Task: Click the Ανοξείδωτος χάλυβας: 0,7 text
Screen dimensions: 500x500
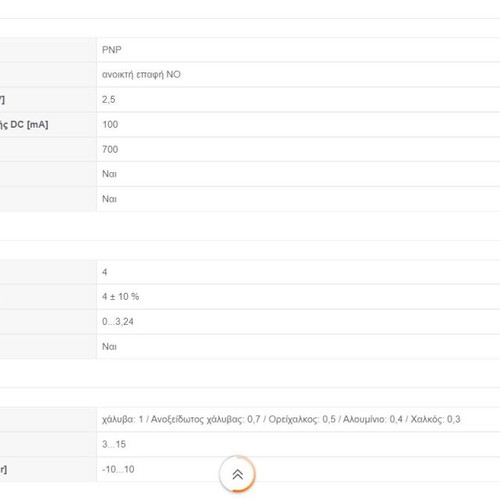Action: tap(205, 419)
